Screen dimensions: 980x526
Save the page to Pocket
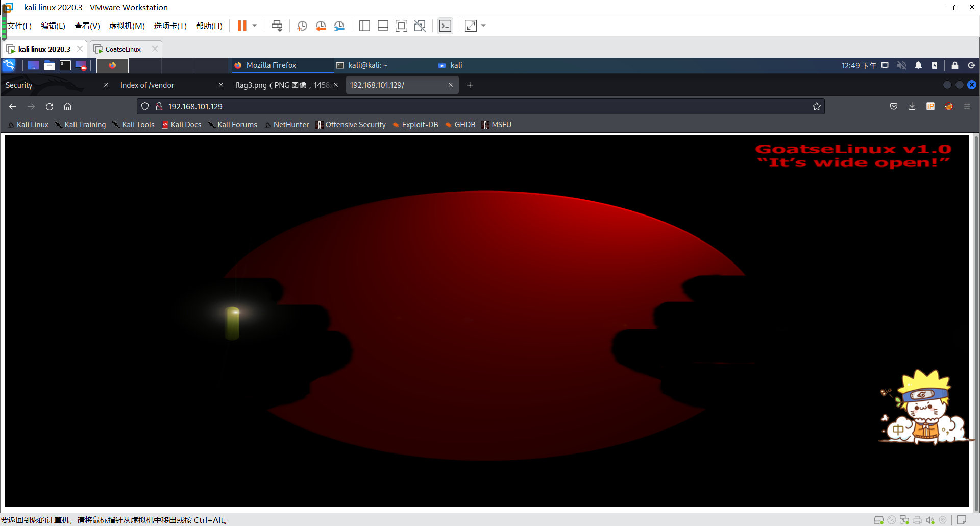tap(894, 106)
